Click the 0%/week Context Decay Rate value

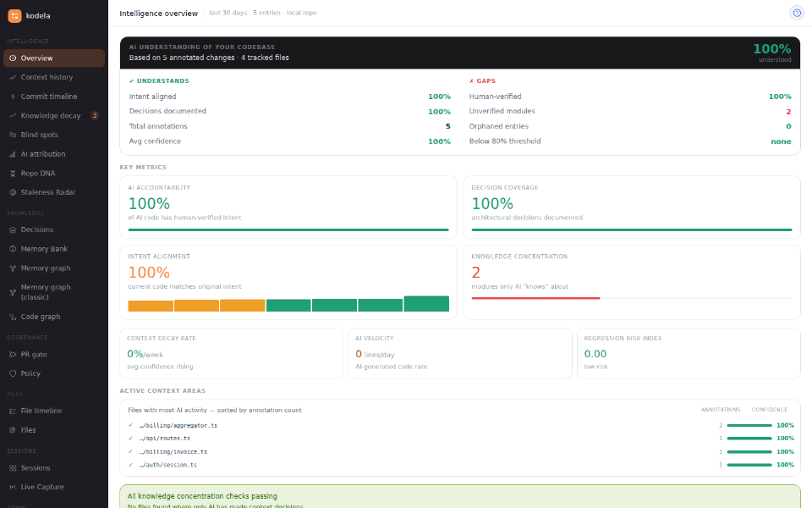[145, 354]
